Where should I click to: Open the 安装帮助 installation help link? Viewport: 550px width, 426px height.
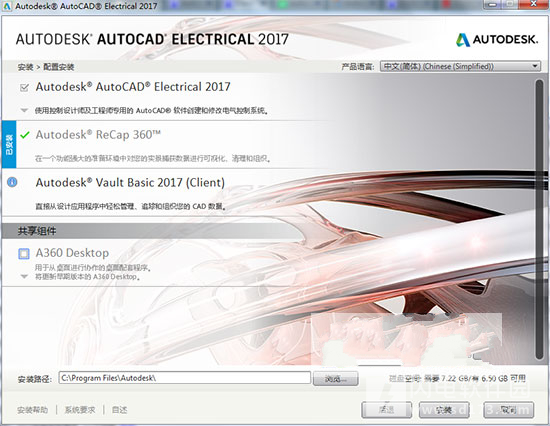click(x=32, y=410)
